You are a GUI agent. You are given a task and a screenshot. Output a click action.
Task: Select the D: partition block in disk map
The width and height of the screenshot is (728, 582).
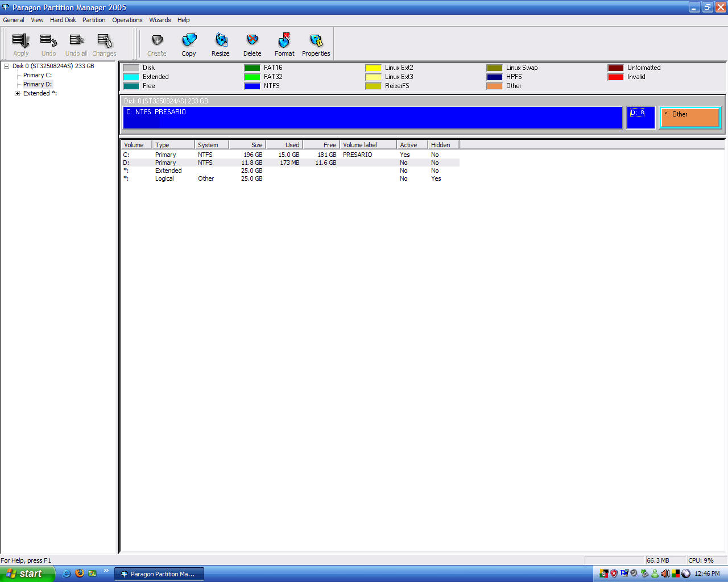[x=641, y=118]
